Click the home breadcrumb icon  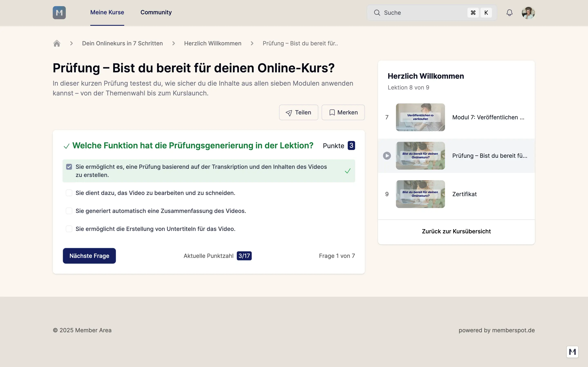57,44
